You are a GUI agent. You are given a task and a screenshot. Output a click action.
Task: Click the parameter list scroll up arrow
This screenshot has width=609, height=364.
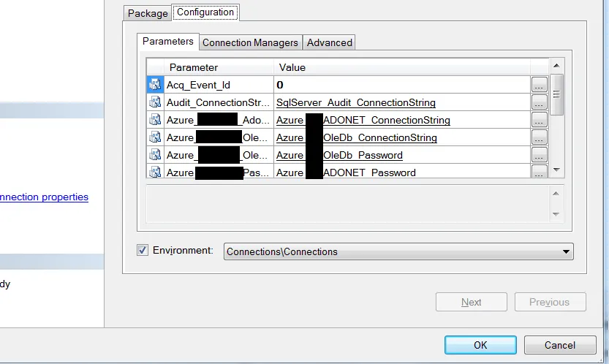(556, 66)
